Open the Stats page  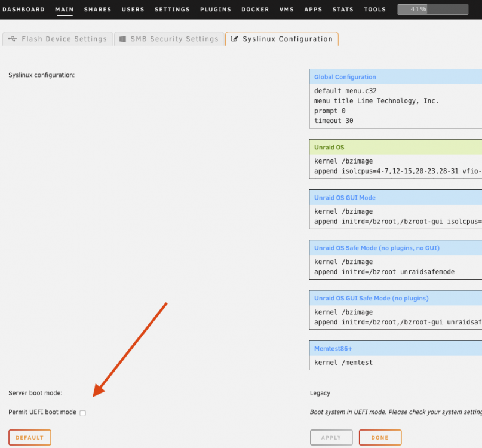point(343,10)
